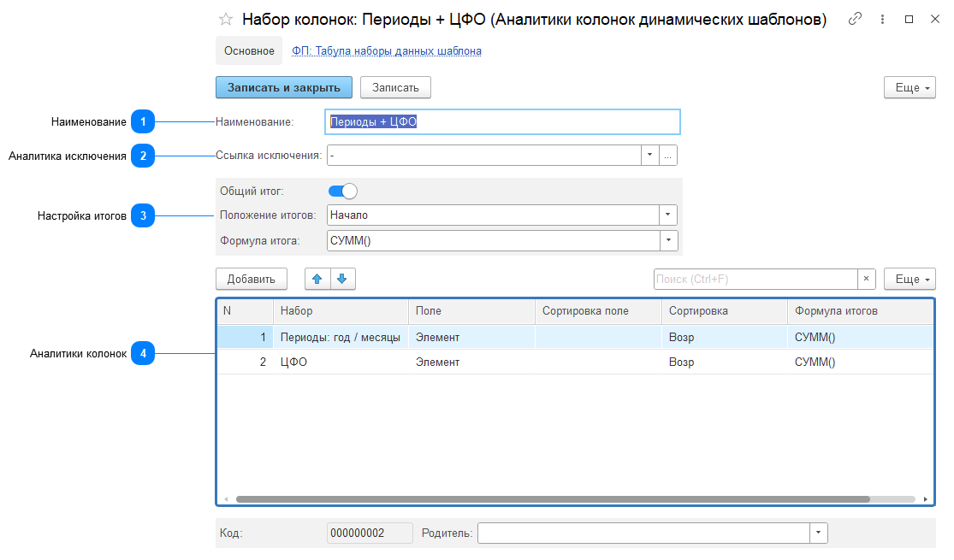Click the Формула итогов column header
The width and height of the screenshot is (954, 560).
coord(860,310)
